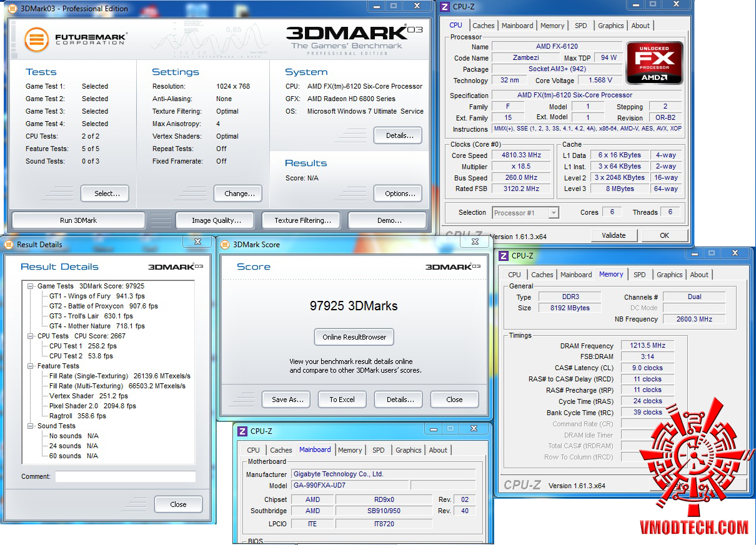Click the '97925 3DMarks' score text
Viewport: 756px width, 545px height.
[354, 306]
